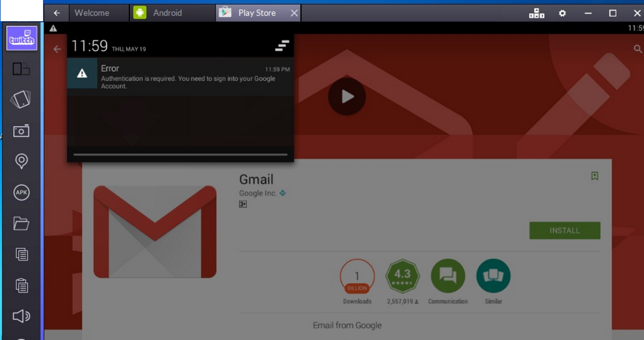Open the BlueStacks settings gear
The height and width of the screenshot is (340, 644).
tap(563, 13)
